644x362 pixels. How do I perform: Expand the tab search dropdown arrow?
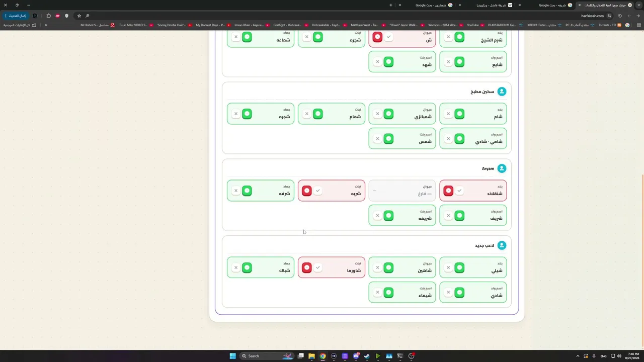pos(639,5)
